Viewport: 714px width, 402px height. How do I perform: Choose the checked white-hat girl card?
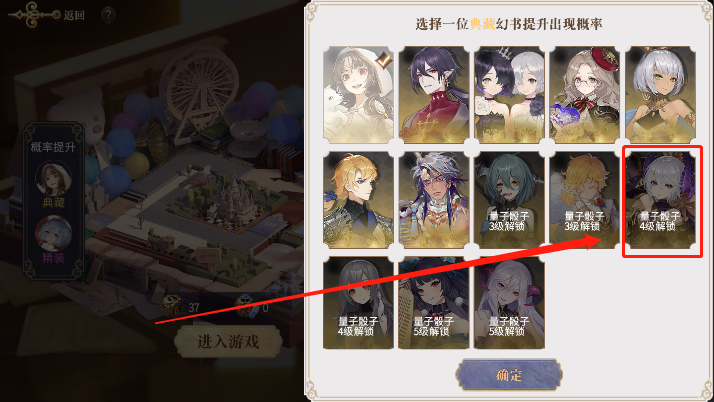coord(358,95)
